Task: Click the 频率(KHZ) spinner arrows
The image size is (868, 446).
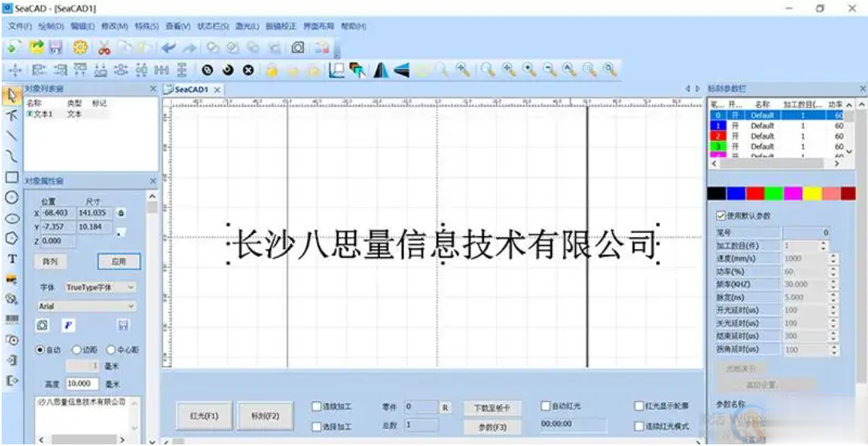Action: tap(834, 284)
